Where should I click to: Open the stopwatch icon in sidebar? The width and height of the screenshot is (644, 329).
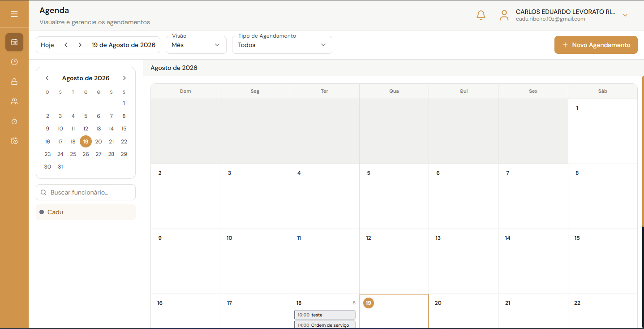click(x=14, y=121)
